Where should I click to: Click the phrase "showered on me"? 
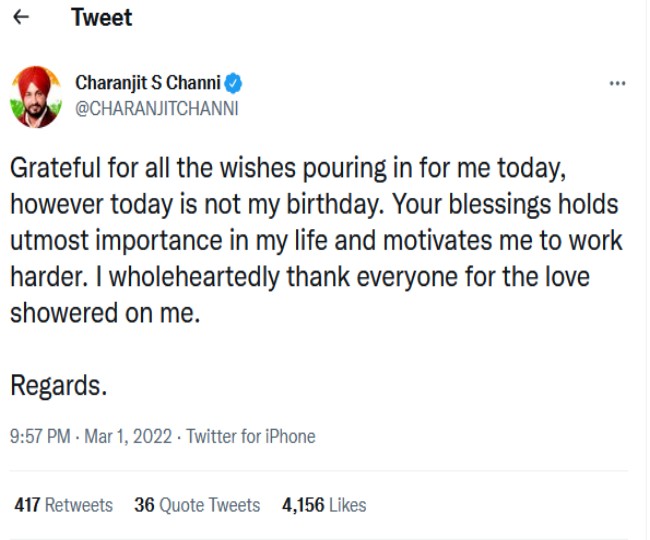[x=104, y=312]
